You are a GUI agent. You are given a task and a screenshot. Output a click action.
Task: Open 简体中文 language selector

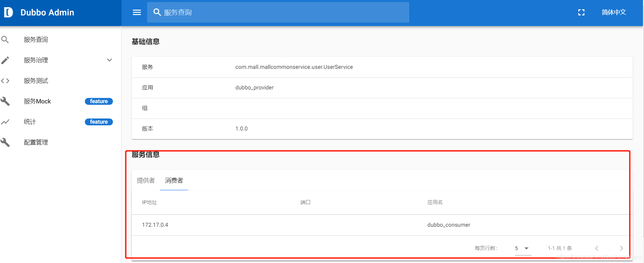click(614, 12)
